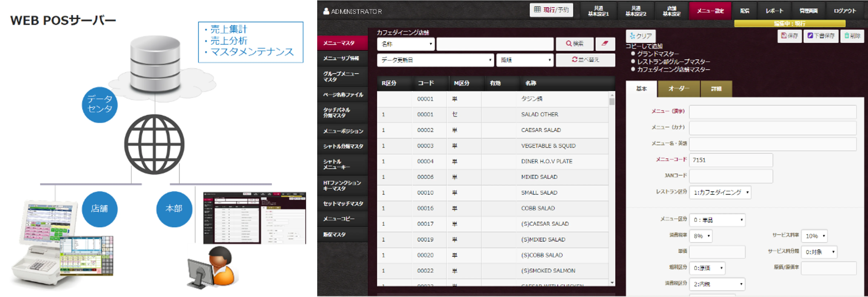
Task: Select the グランドマスター radio option
Action: [633, 54]
